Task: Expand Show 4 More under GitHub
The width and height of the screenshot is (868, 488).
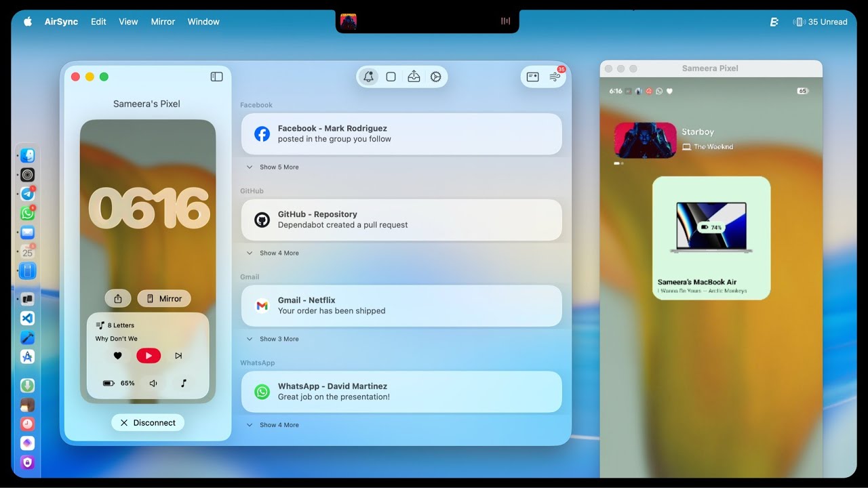Action: pyautogui.click(x=273, y=253)
